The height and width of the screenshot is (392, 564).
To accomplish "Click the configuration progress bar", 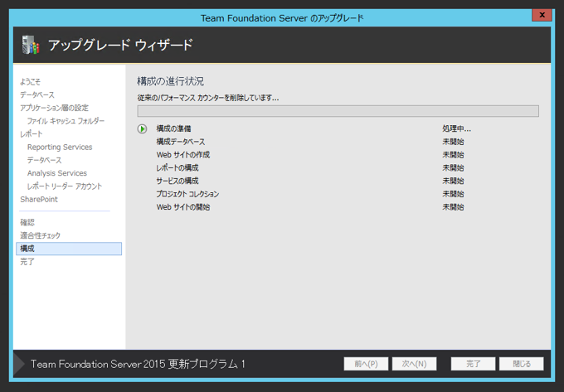I will (338, 111).
